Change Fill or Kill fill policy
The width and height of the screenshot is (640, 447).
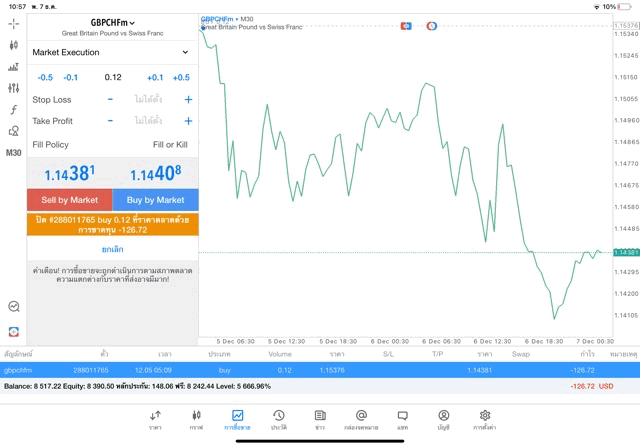point(170,145)
